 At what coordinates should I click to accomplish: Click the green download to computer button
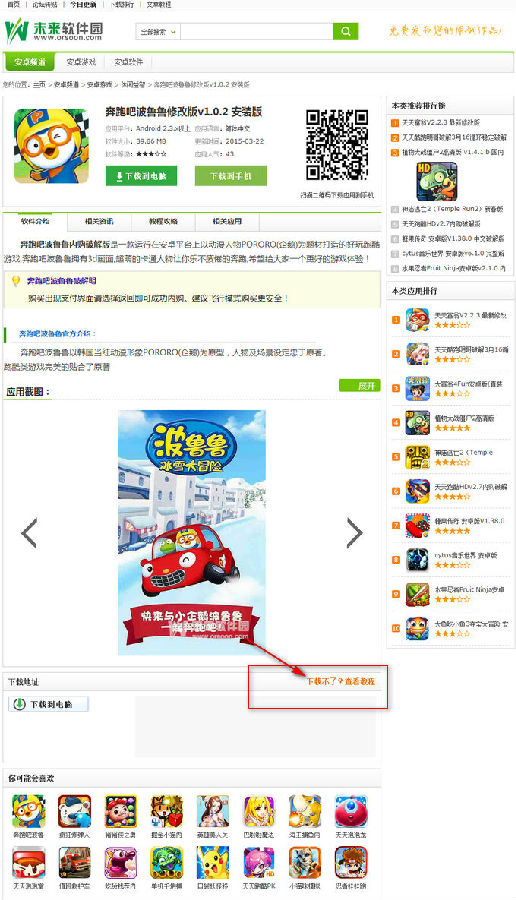coord(141,176)
